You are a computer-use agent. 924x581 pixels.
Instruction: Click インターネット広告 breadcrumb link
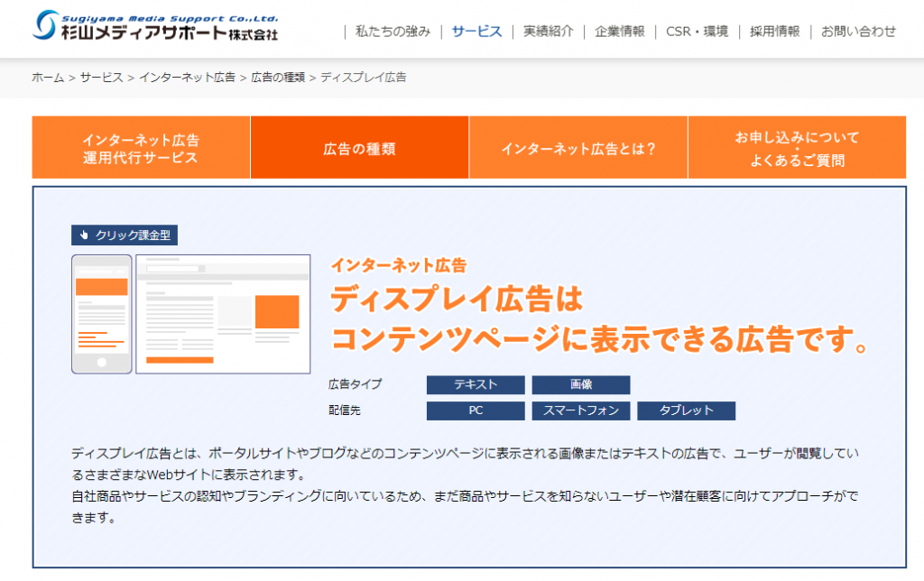click(x=187, y=78)
